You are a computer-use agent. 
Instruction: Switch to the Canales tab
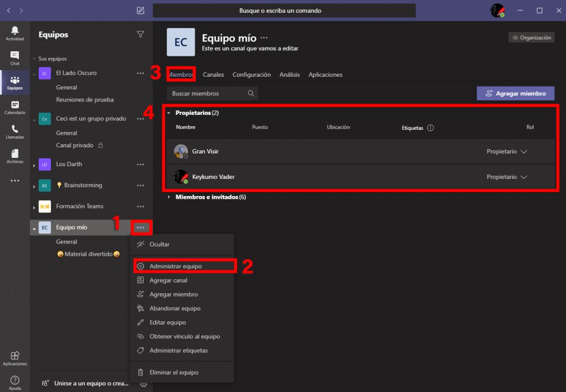[x=213, y=75]
